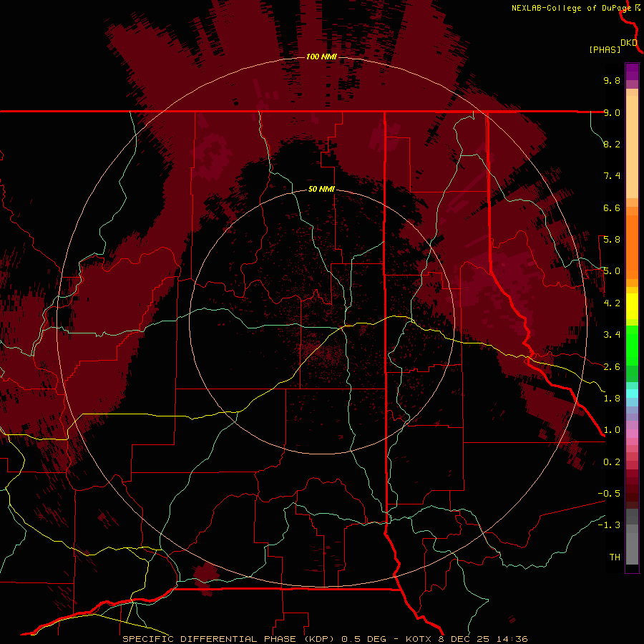Click the 4.2 scale value

coord(612,303)
